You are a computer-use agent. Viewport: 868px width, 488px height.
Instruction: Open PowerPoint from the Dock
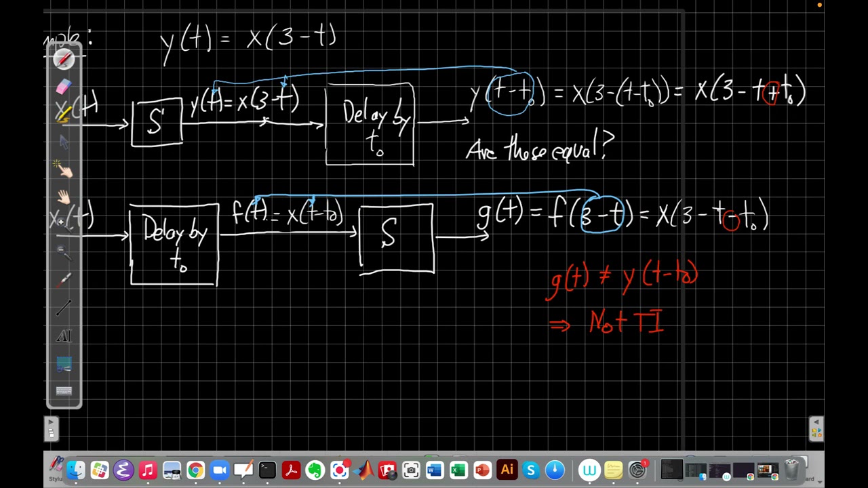482,470
